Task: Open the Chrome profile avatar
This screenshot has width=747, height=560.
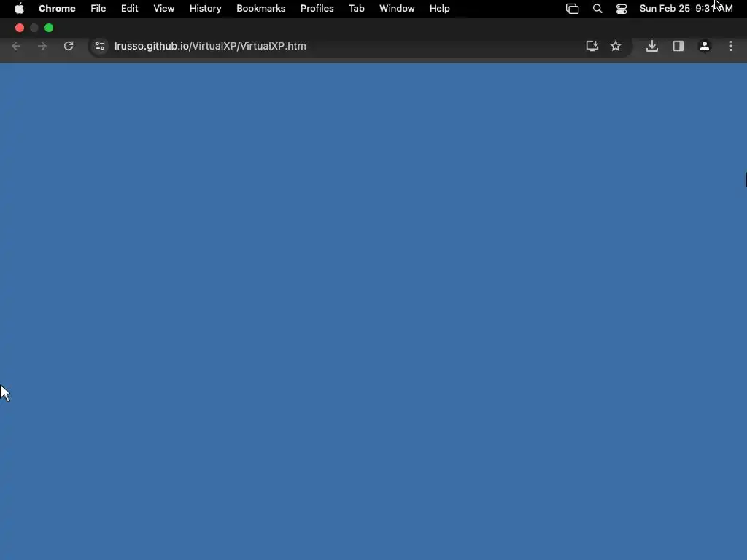Action: (705, 46)
